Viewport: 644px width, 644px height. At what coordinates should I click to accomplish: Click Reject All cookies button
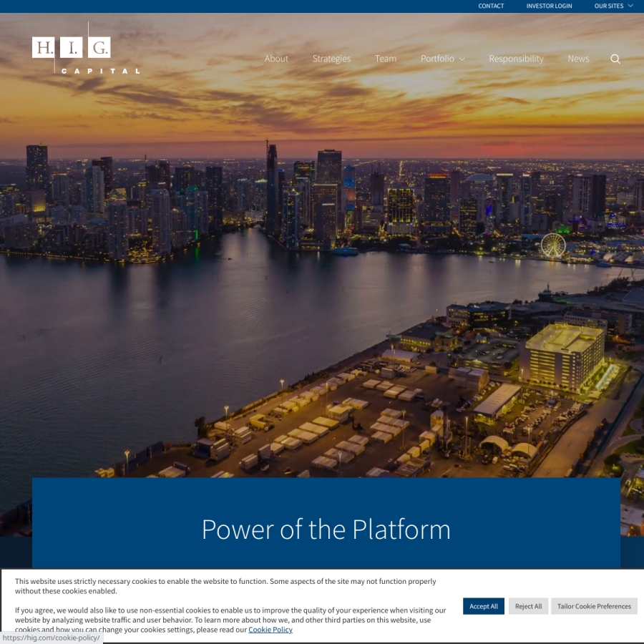[528, 606]
